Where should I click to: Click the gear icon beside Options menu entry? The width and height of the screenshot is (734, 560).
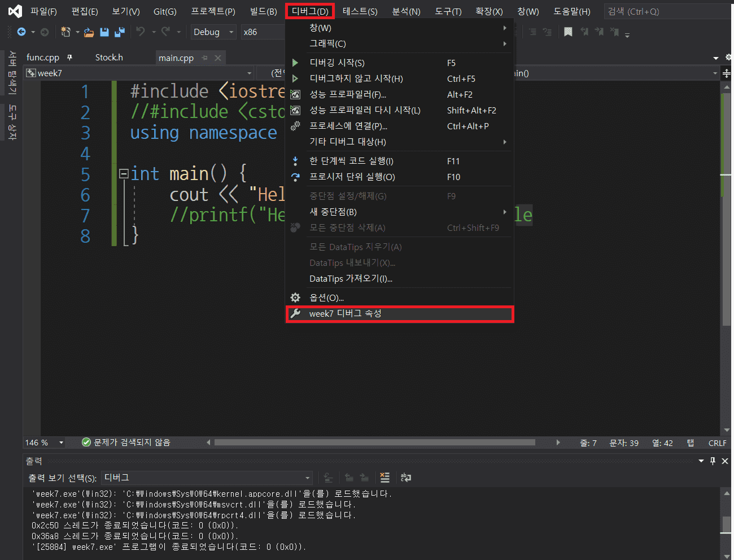(295, 297)
